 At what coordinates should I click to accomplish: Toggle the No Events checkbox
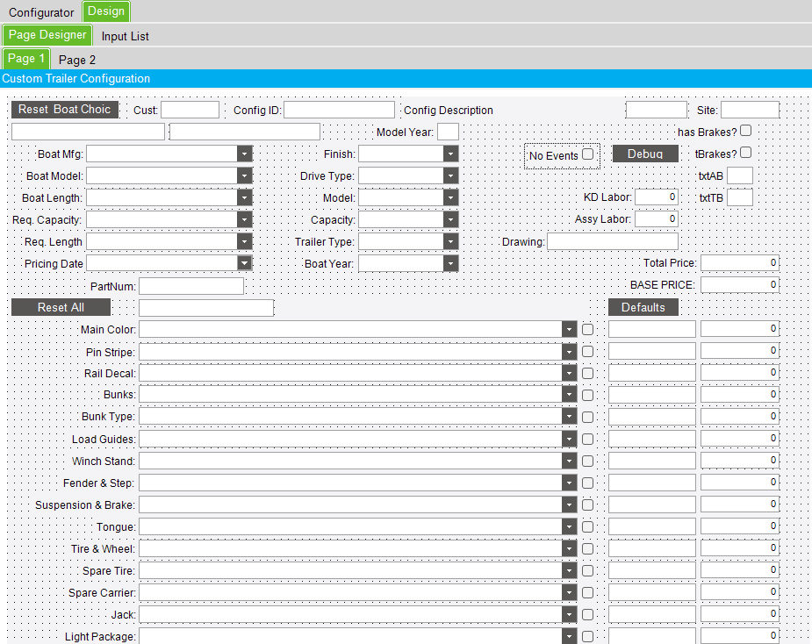587,155
